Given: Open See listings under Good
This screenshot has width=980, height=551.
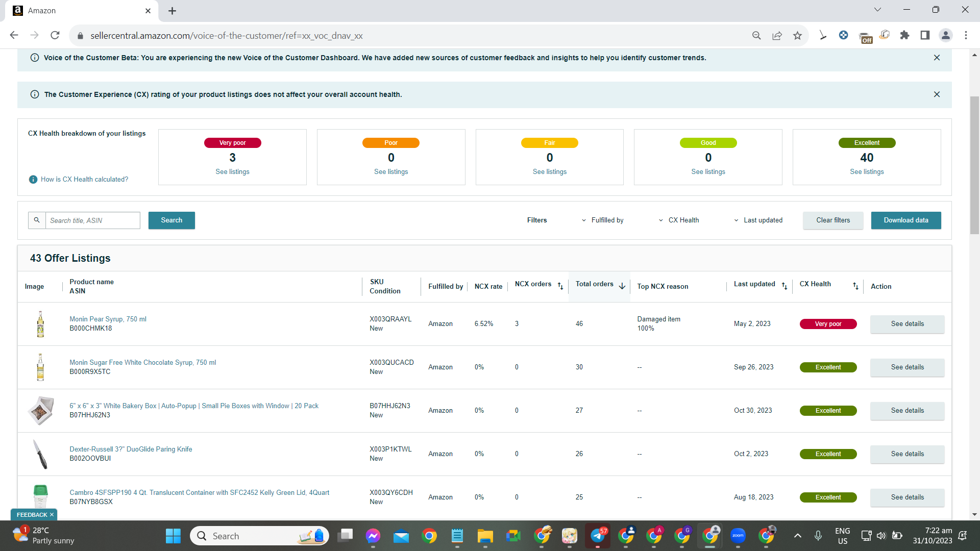Looking at the screenshot, I should (x=708, y=172).
